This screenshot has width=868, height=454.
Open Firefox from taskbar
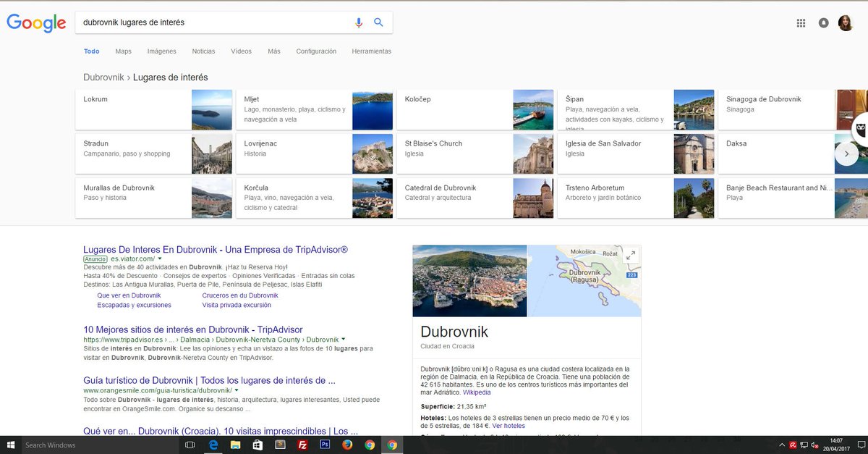point(347,445)
